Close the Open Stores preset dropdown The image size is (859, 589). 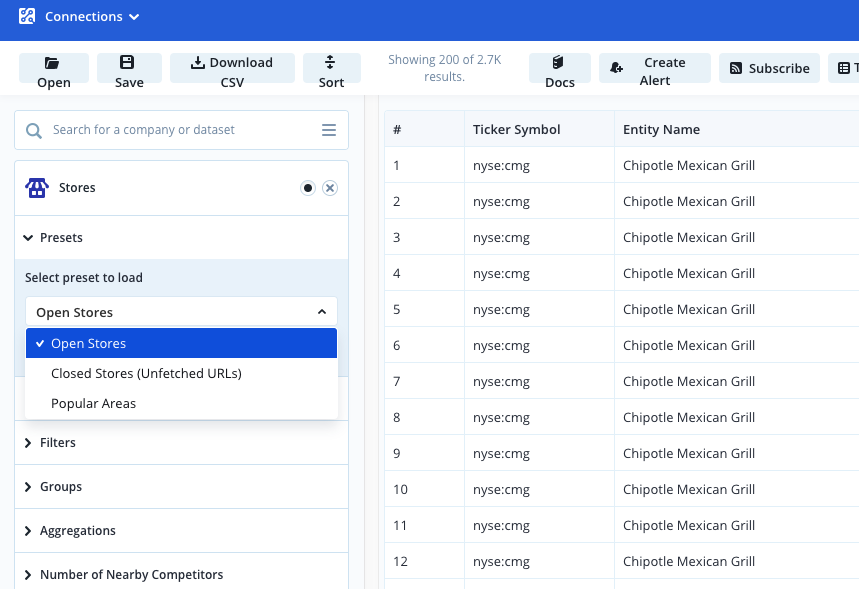[181, 312]
